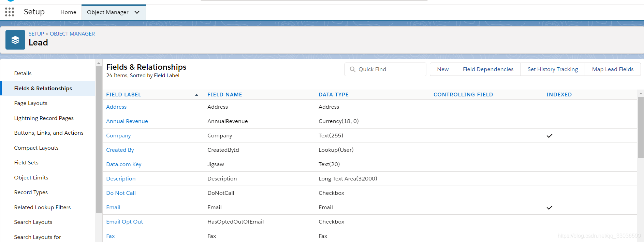This screenshot has width=644, height=242.
Task: Click the sidebar scroll up arrow
Action: (x=99, y=63)
